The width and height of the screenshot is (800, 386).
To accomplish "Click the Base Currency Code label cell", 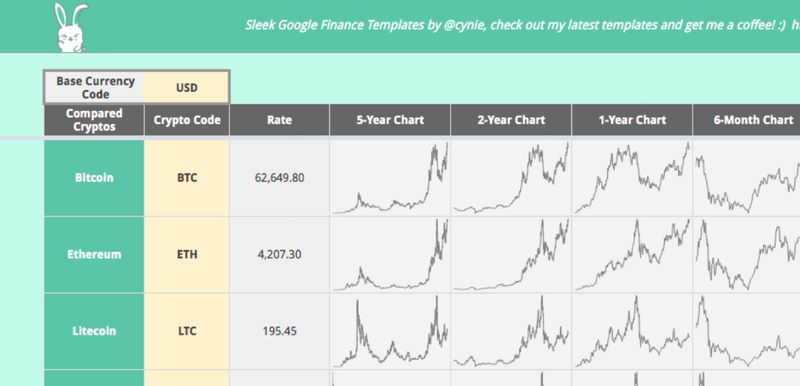I will pyautogui.click(x=95, y=88).
